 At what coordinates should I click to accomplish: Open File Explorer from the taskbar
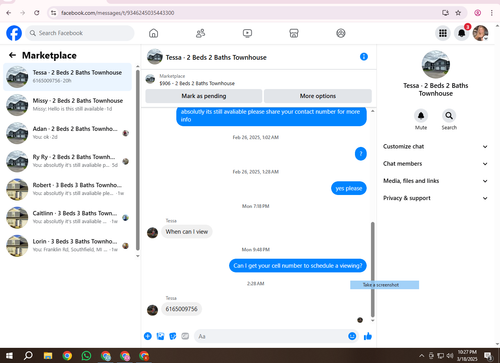coord(48,356)
